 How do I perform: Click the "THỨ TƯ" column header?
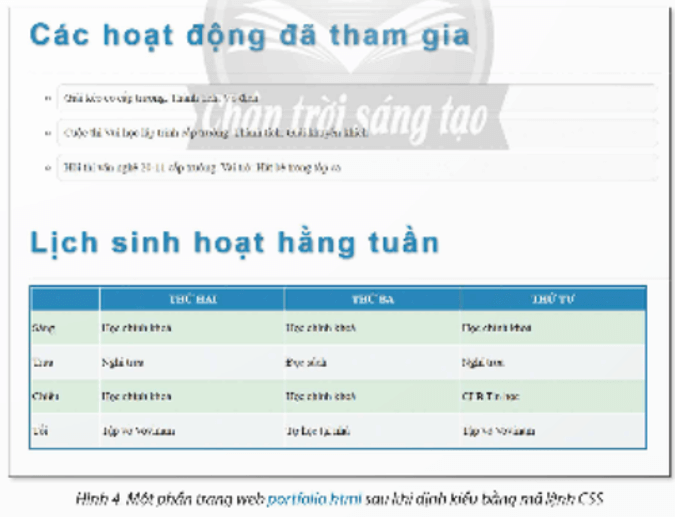coord(553,299)
